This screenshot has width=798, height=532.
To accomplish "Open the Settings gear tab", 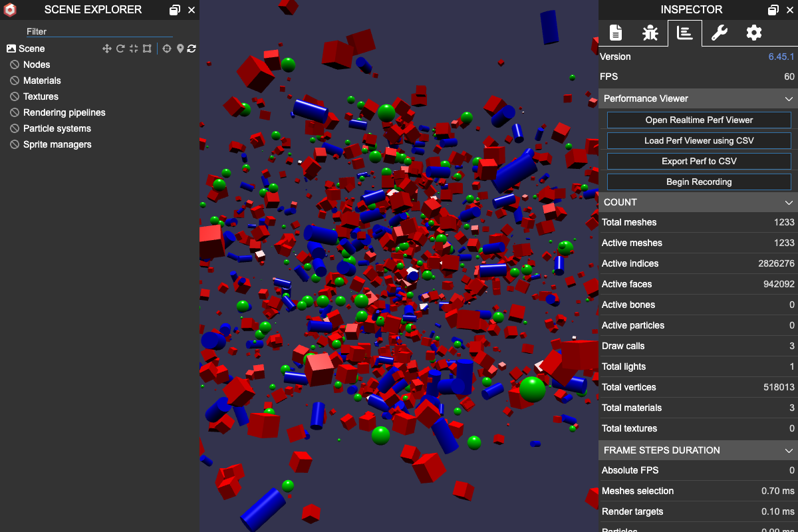I will pyautogui.click(x=753, y=33).
